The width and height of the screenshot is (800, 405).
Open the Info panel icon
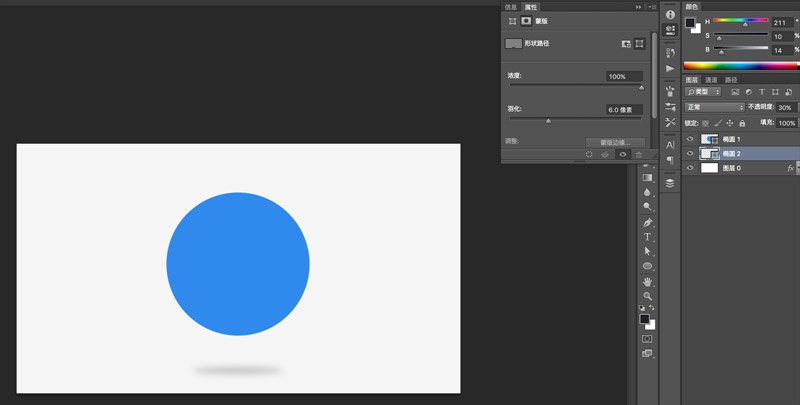click(670, 15)
